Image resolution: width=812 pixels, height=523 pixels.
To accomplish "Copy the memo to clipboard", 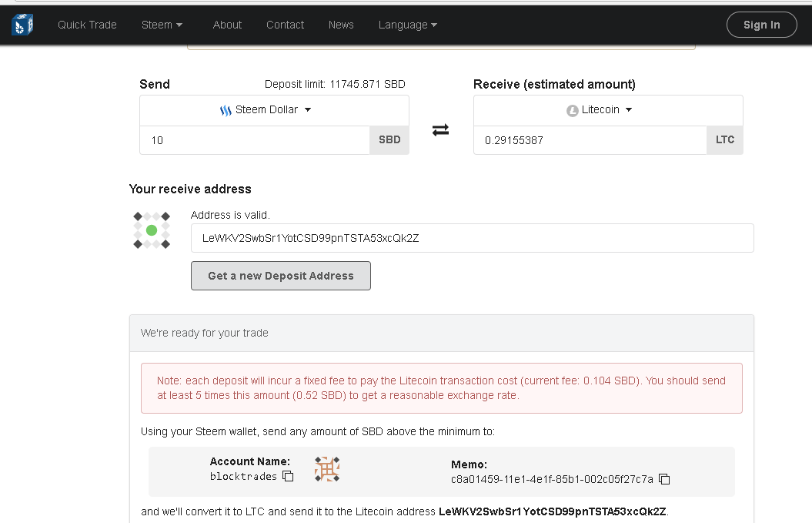I will pyautogui.click(x=664, y=479).
